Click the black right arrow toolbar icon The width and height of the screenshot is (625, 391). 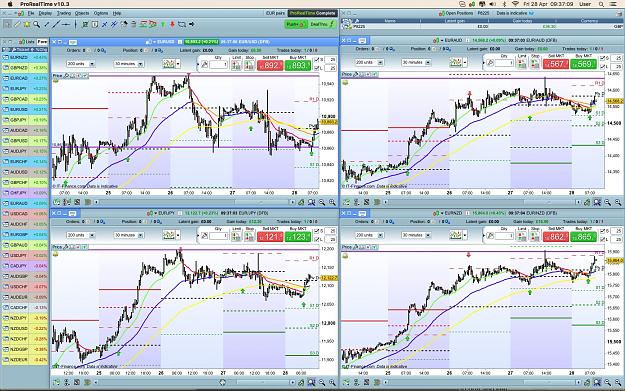(192, 24)
